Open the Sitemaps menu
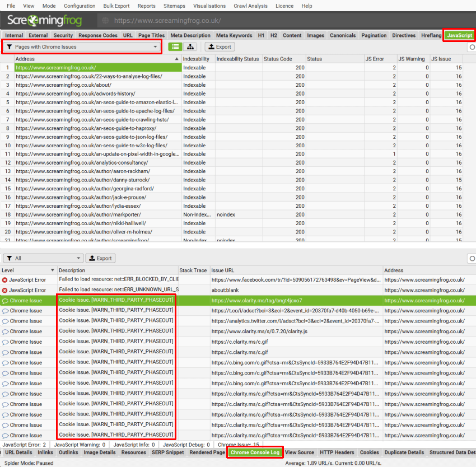The width and height of the screenshot is (476, 467). click(174, 6)
